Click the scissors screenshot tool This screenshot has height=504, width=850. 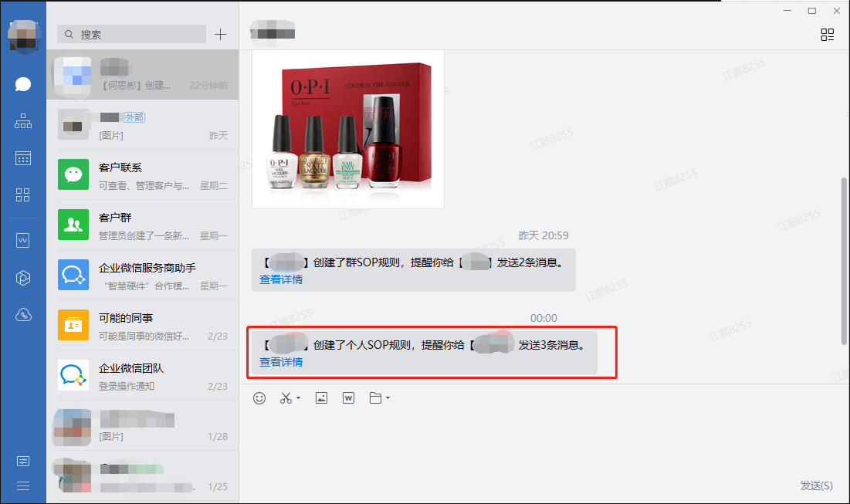286,398
